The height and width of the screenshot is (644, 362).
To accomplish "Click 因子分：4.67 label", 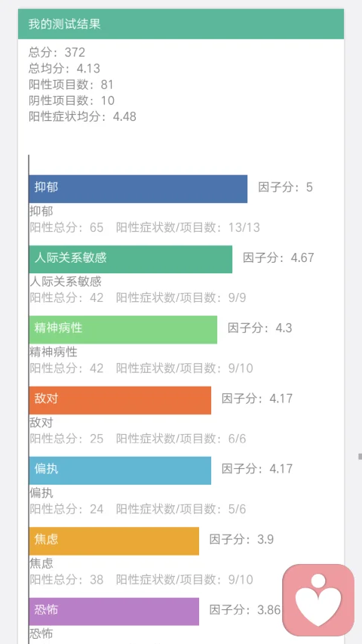I will coord(278,257).
